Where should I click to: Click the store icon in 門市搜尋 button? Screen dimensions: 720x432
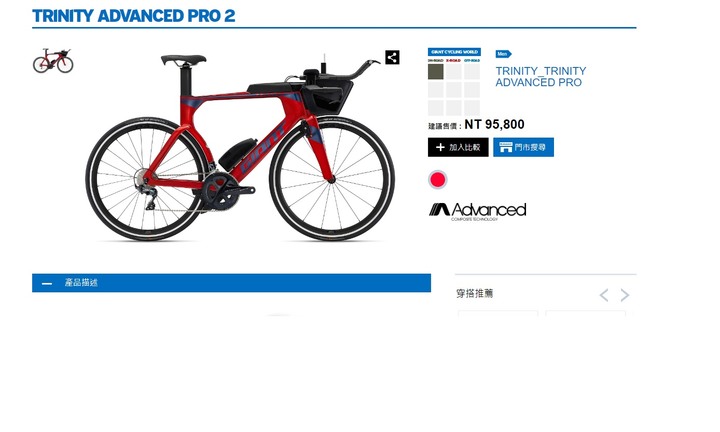(x=506, y=147)
